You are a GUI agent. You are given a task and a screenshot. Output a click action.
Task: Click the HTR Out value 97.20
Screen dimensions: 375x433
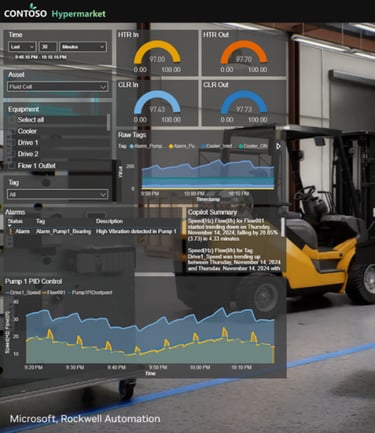244,59
